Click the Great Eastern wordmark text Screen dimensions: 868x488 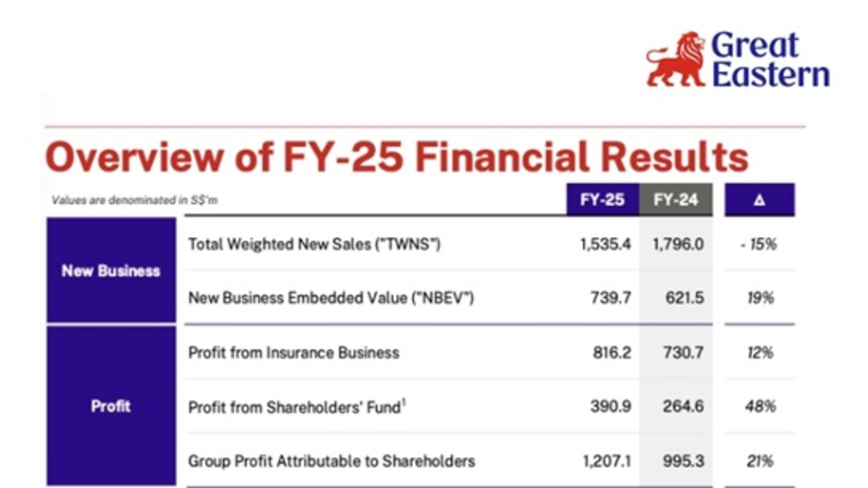point(770,59)
